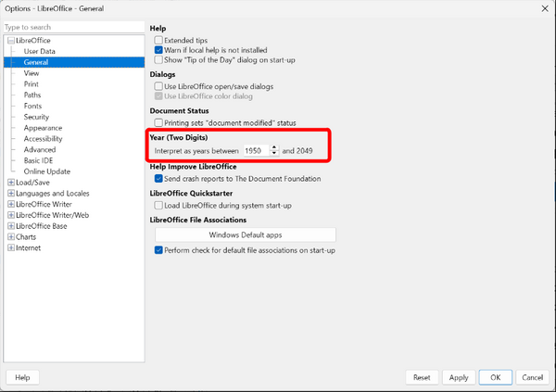Close the Options dialog with the X
This screenshot has height=392, width=556.
tap(545, 8)
